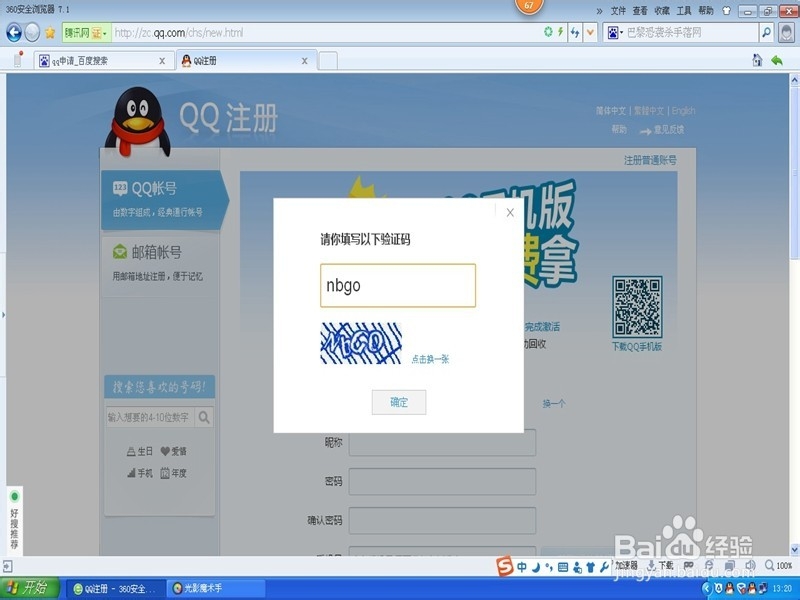800x600 pixels.
Task: Toggle Chinese mode with the 中 icon
Action: point(522,567)
